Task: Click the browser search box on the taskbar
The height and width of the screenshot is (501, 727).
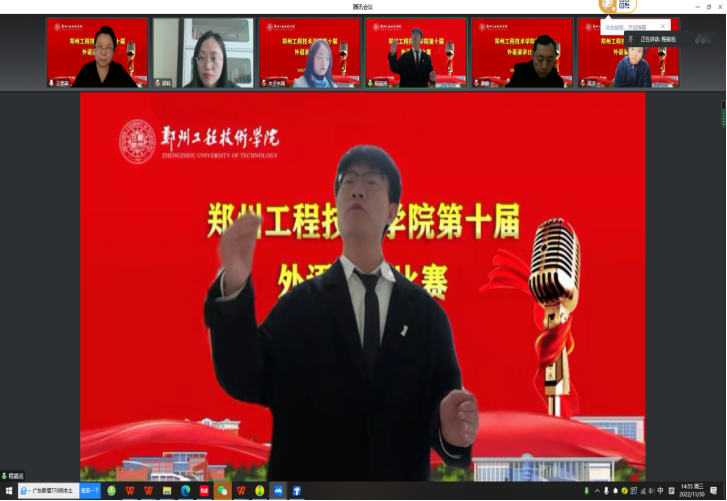Action: coord(49,491)
